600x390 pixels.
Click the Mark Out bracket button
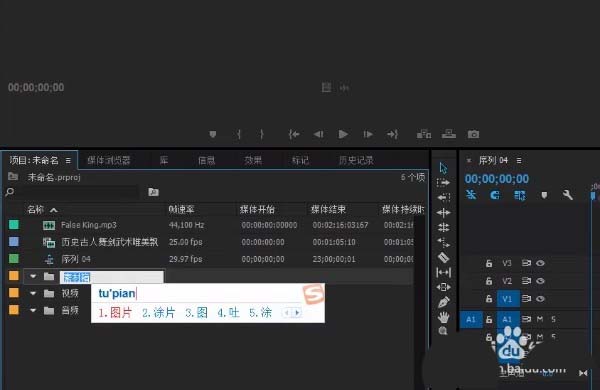coord(262,134)
